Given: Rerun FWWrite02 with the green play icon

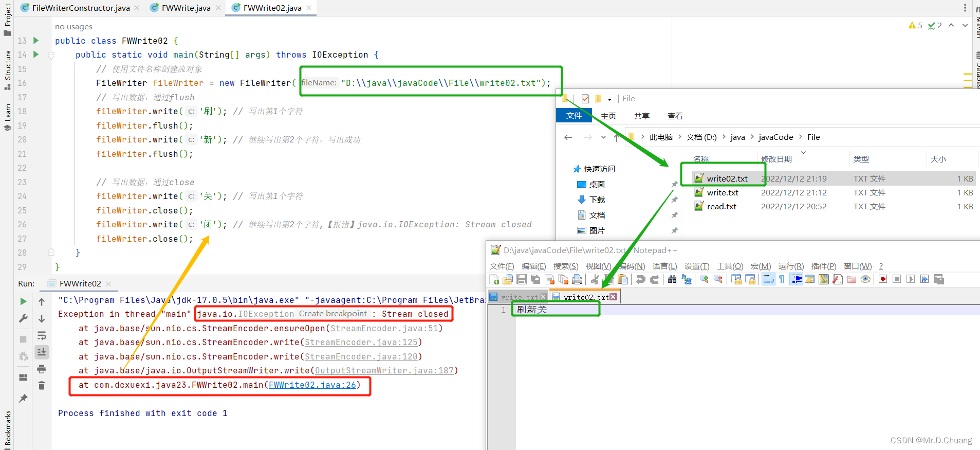Looking at the screenshot, I should coord(23,301).
